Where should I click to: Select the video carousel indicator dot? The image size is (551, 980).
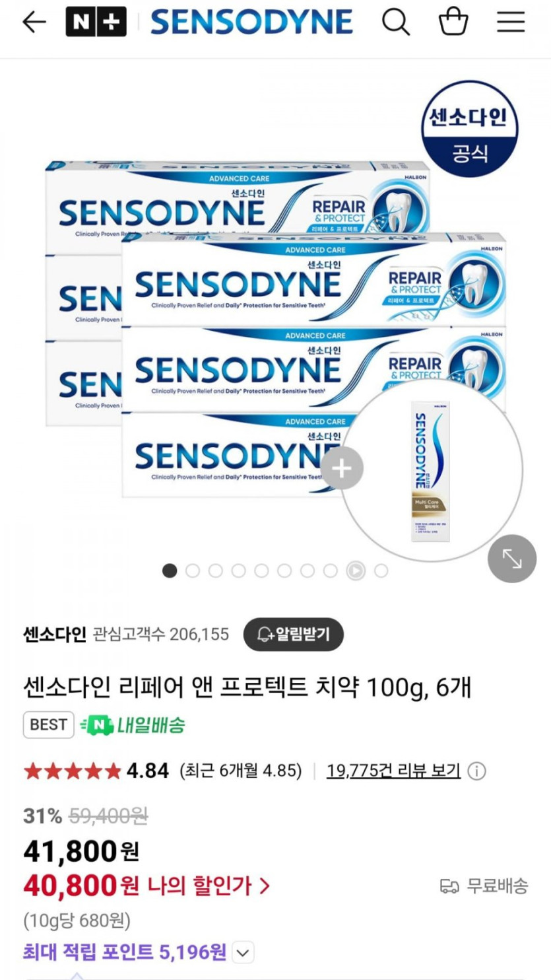pos(356,571)
